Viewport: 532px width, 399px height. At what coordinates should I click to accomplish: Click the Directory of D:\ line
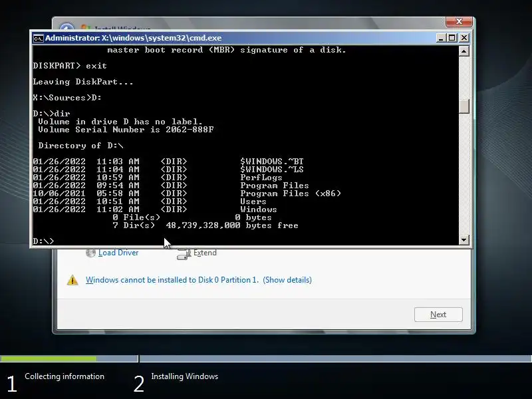[80, 146]
